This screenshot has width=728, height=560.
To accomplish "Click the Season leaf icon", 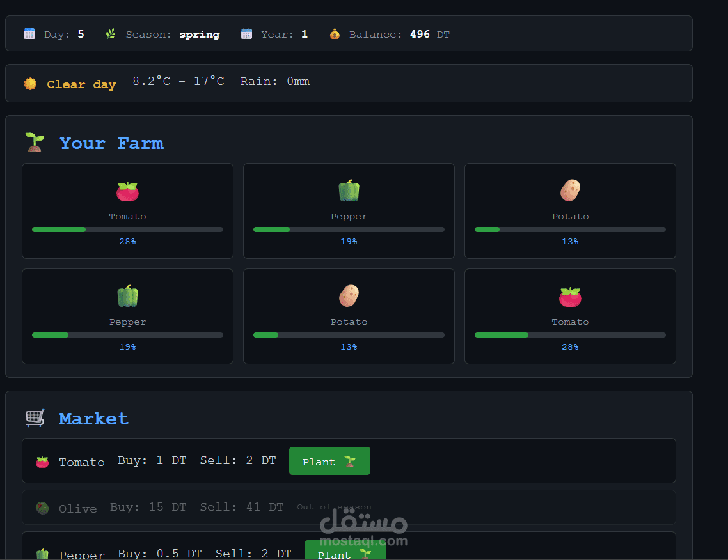I will [111, 34].
